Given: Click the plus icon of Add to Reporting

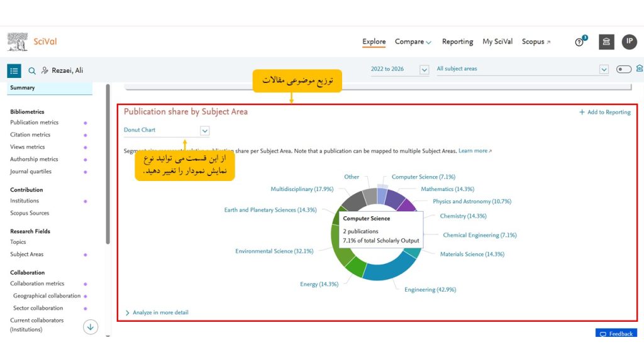Looking at the screenshot, I should [x=582, y=112].
